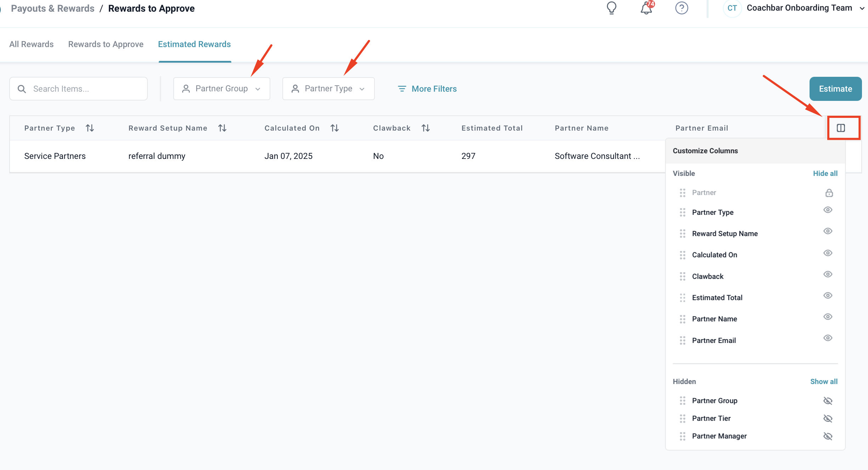Hide the Partner Type column eye

click(x=828, y=210)
